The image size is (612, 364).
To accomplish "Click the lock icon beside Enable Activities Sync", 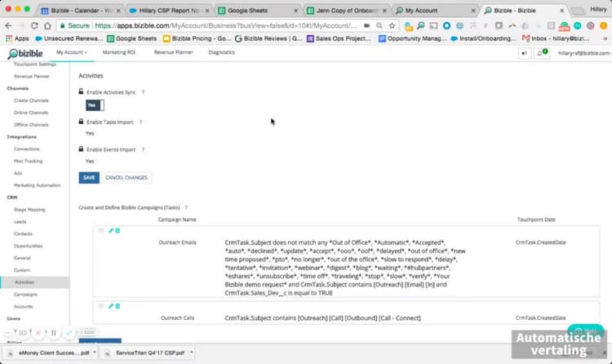I will (x=81, y=91).
